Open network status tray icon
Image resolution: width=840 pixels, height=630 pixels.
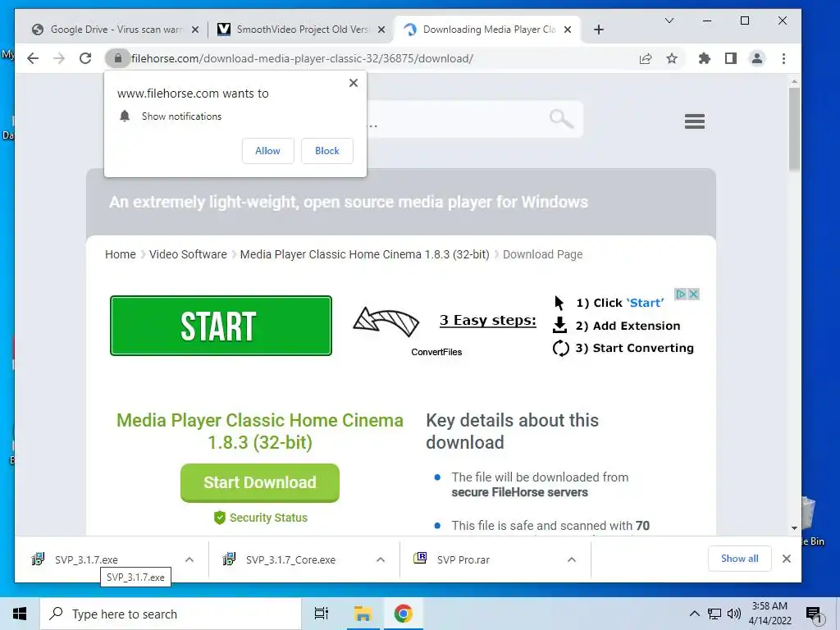point(714,614)
